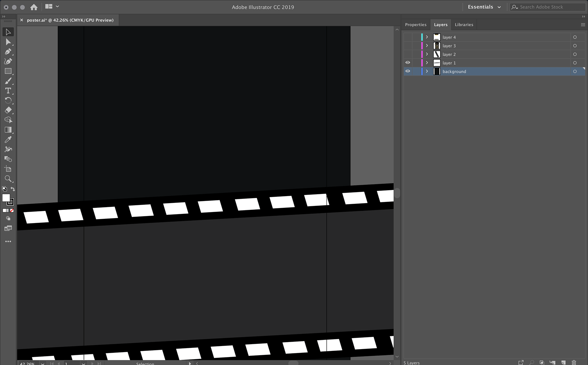The width and height of the screenshot is (588, 365).
Task: Toggle lock for background layer
Action: coord(416,71)
